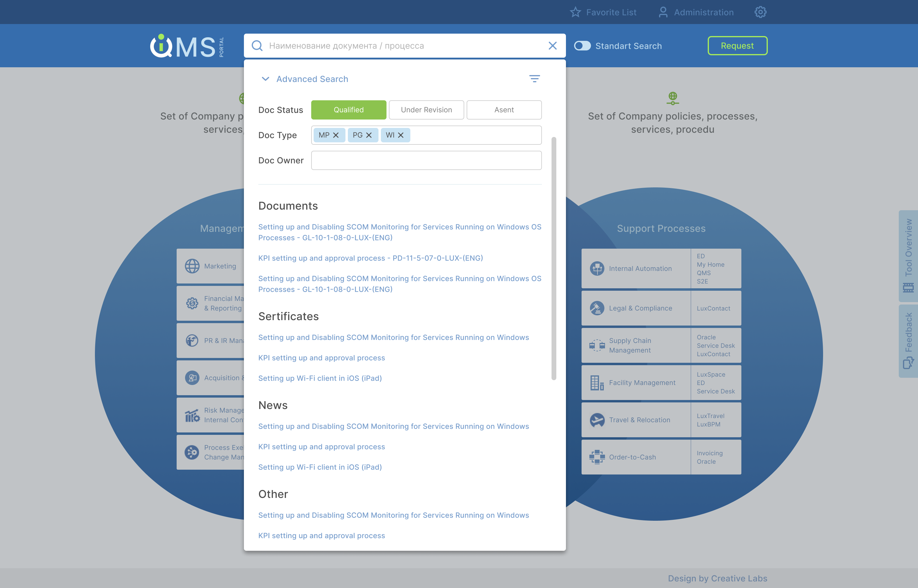Remove the MP doc type tag
The height and width of the screenshot is (588, 918).
click(336, 135)
